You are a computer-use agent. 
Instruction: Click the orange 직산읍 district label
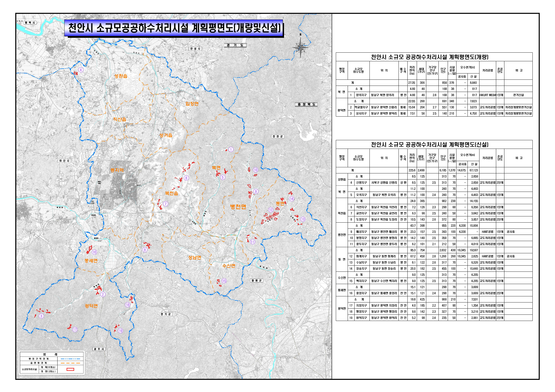tap(120, 119)
